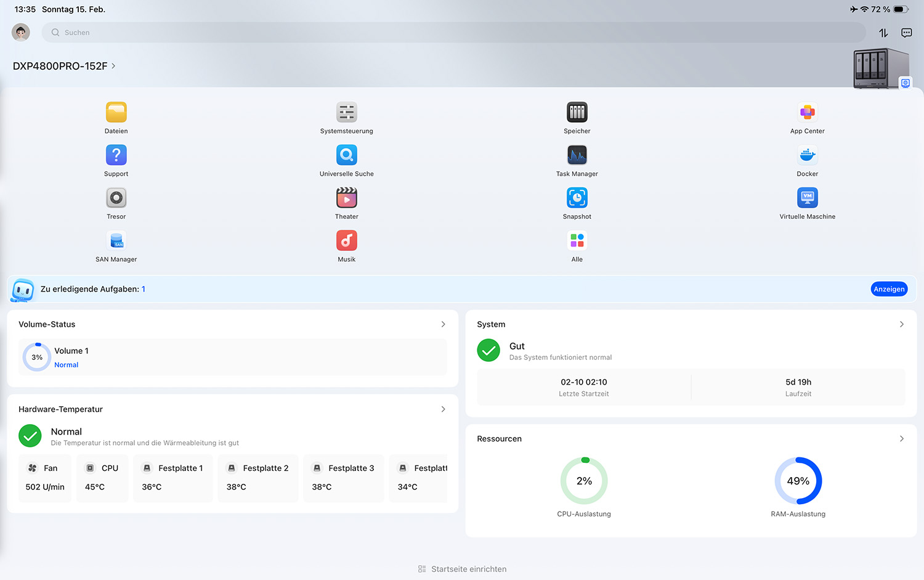The width and height of the screenshot is (924, 580).
Task: Launch Systemsteuerung
Action: coord(346,113)
